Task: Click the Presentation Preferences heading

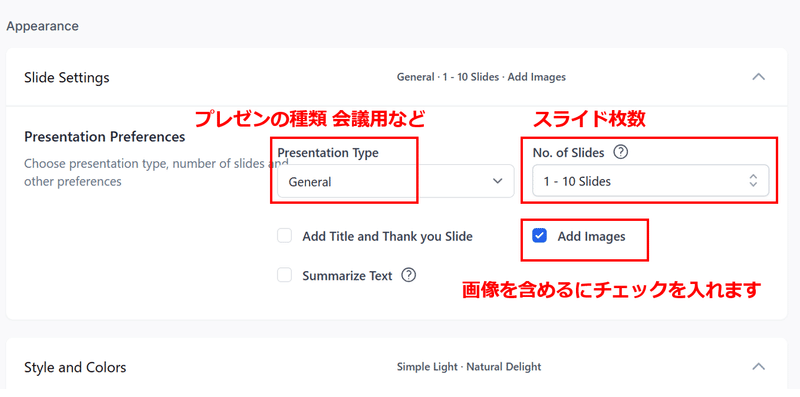Action: [105, 137]
